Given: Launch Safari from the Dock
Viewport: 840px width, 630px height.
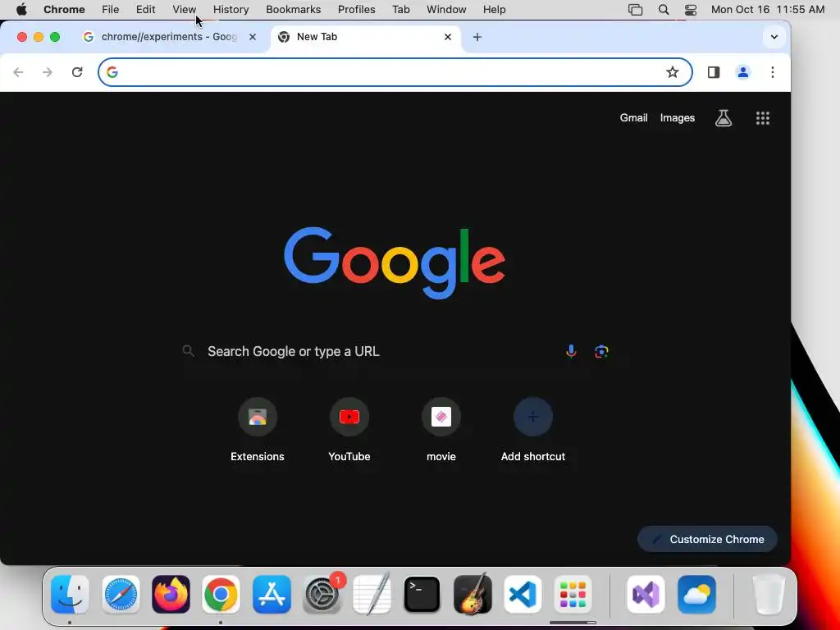Looking at the screenshot, I should click(x=121, y=595).
